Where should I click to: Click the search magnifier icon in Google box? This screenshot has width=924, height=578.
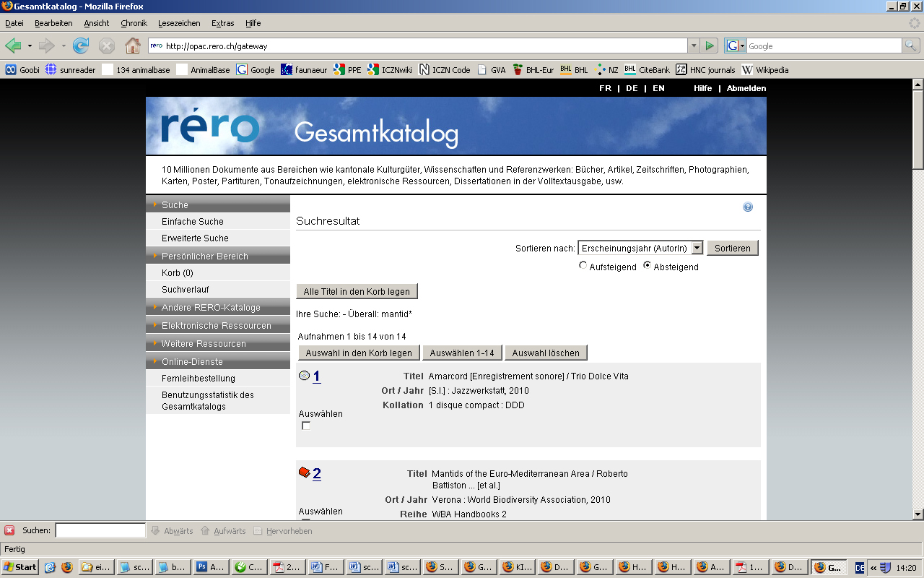pyautogui.click(x=911, y=46)
